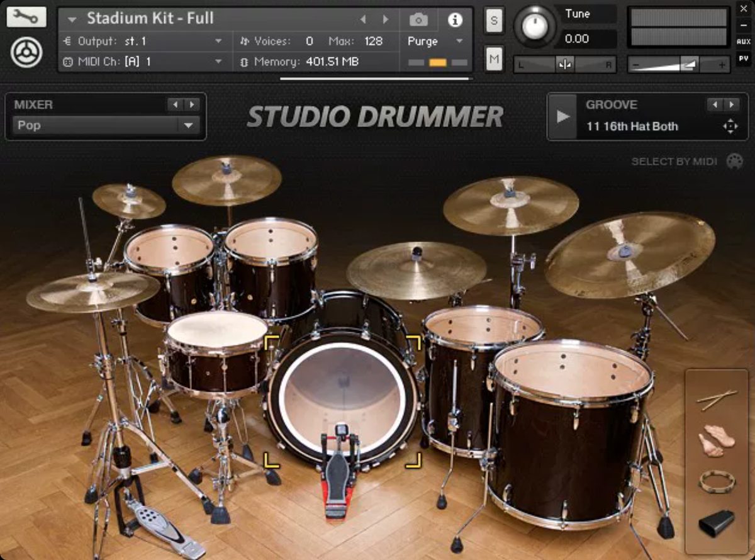755x560 pixels.
Task: Click the Studio Drummer title logo
Action: pos(375,117)
